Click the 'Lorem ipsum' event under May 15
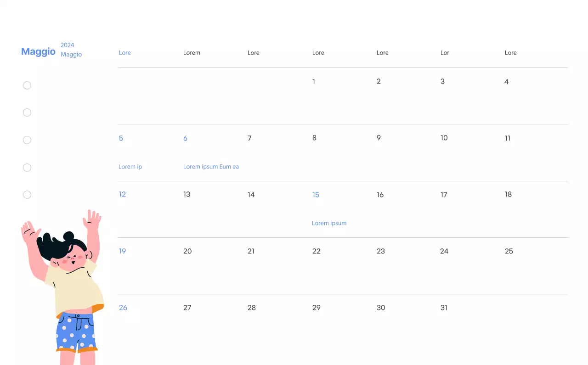This screenshot has width=588, height=365. (329, 223)
